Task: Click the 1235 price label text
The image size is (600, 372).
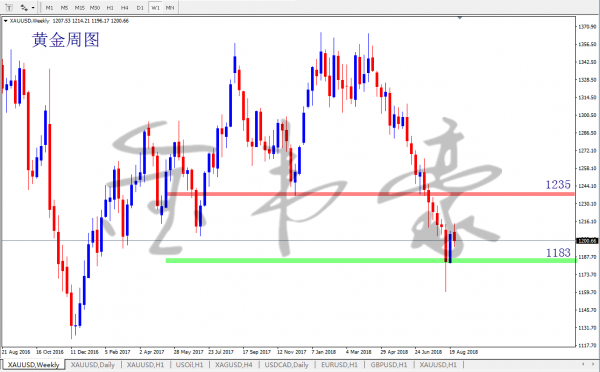Action: click(558, 185)
